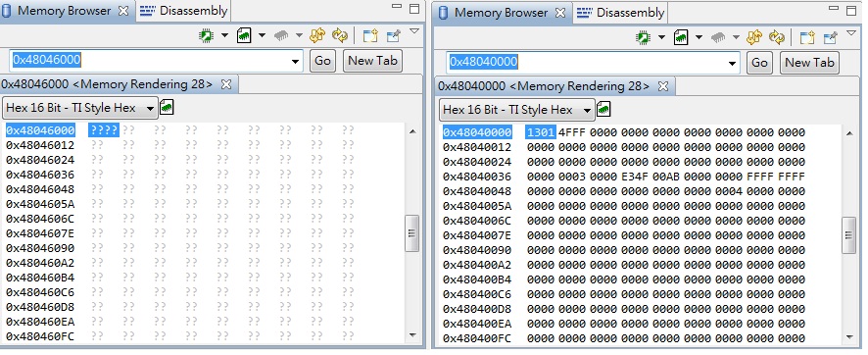
Task: Switch to left Disassembly tab
Action: tap(184, 11)
